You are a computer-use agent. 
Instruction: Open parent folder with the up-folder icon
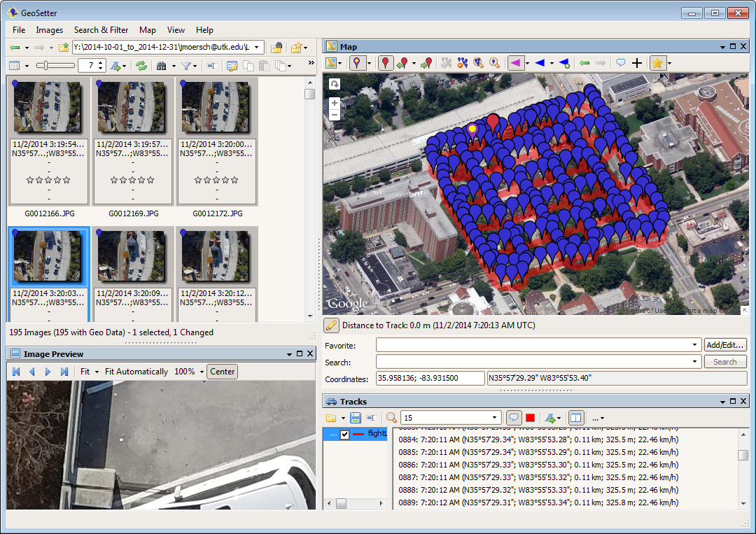[x=64, y=48]
